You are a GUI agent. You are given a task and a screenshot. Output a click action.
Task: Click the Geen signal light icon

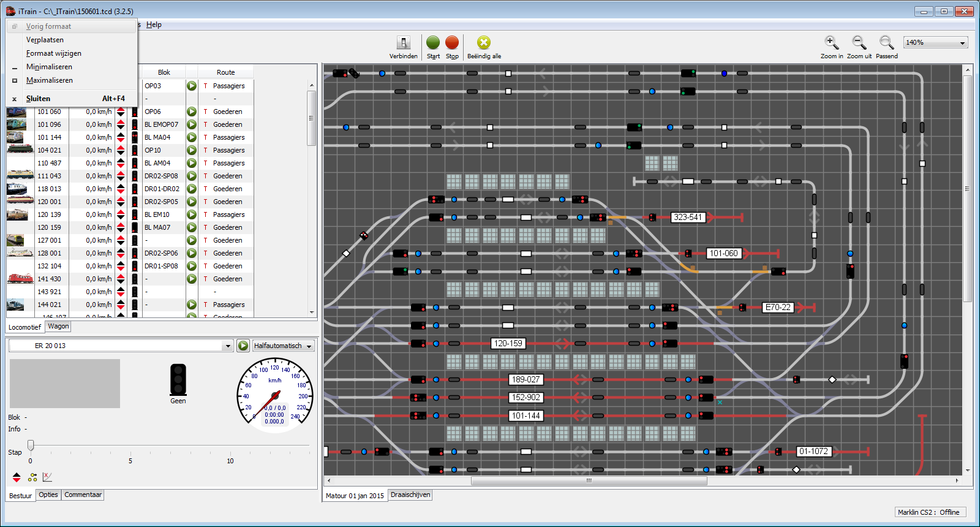click(178, 379)
